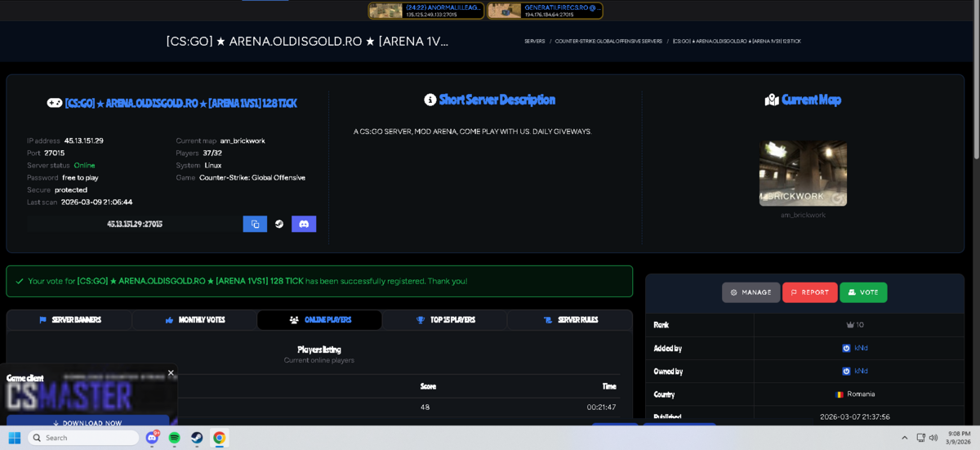Click the map icon by Current Map
Viewport: 980px width, 450px height.
(772, 100)
